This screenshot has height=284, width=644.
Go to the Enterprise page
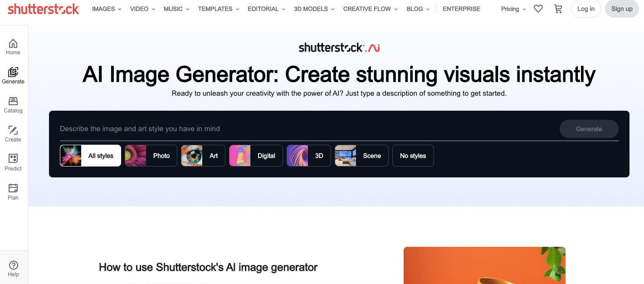point(461,9)
